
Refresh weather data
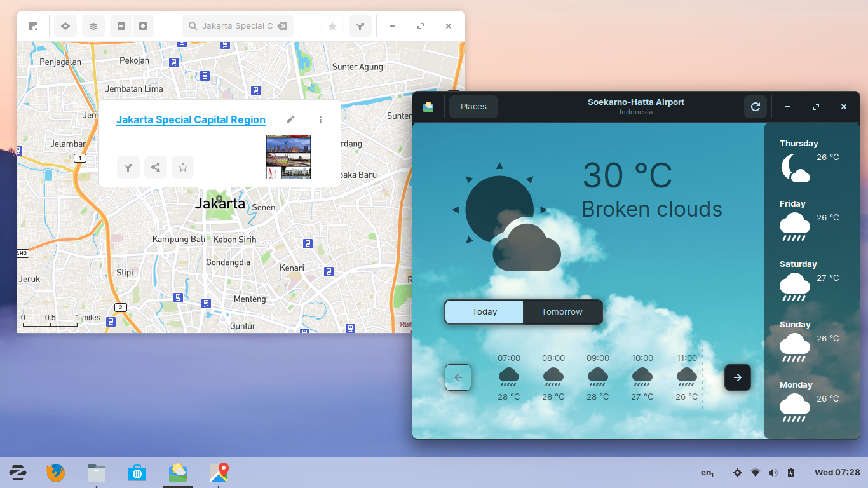756,107
